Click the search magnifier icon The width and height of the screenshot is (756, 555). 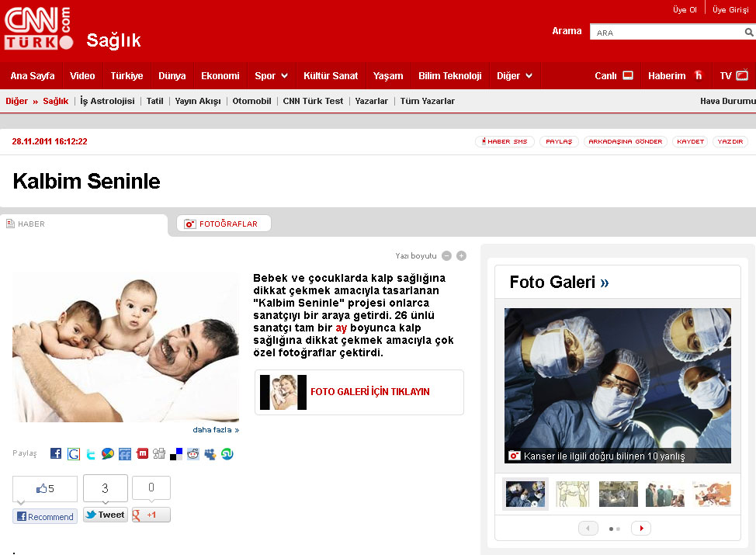[749, 33]
